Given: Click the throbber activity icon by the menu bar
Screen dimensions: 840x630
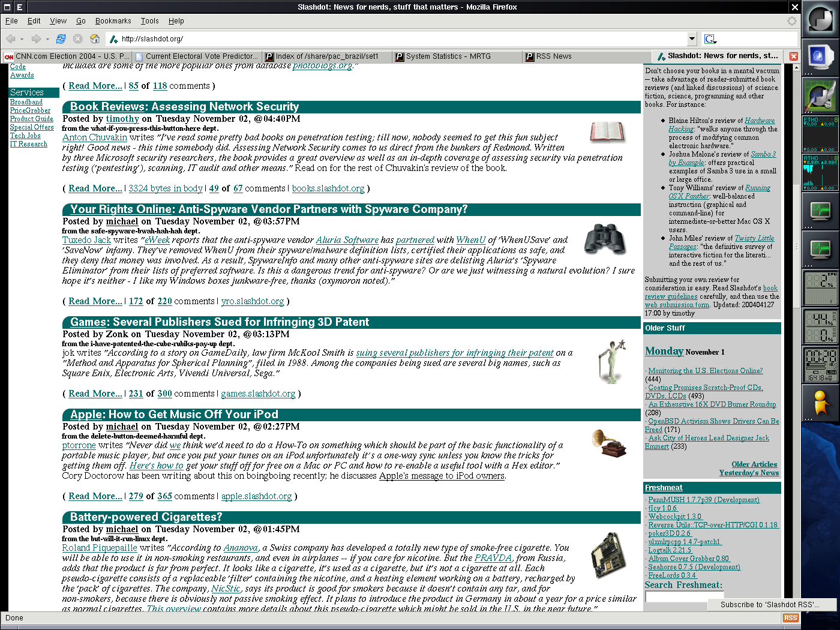Looking at the screenshot, I should (792, 21).
